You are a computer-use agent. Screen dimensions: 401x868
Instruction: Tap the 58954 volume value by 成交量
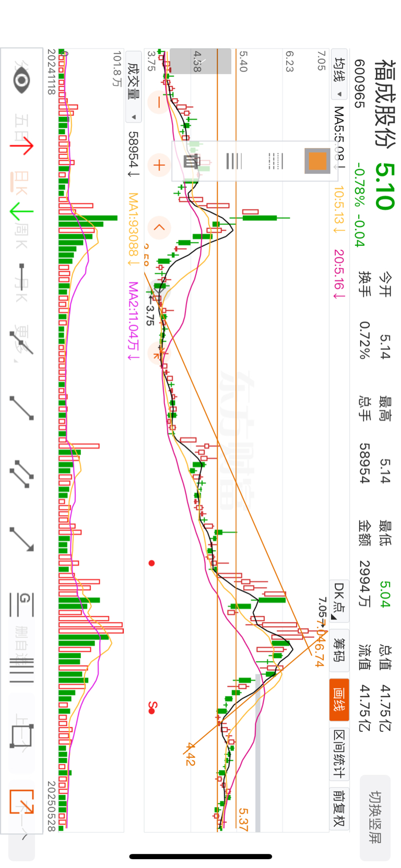point(134,154)
